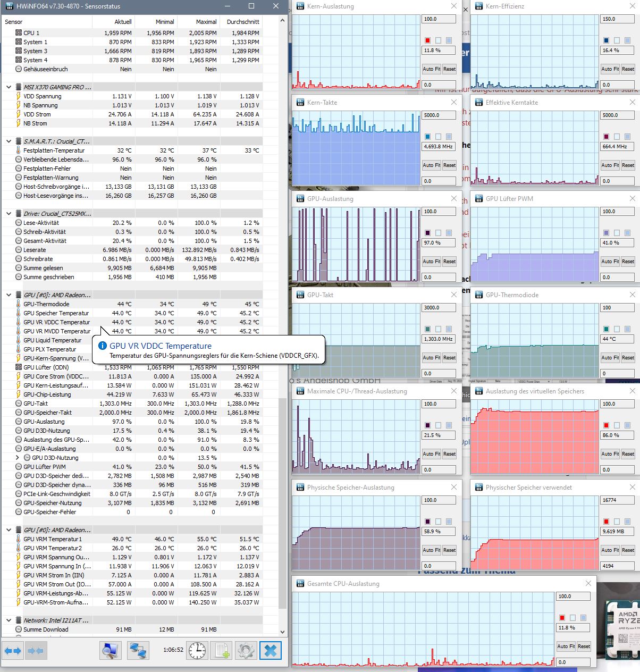The height and width of the screenshot is (672, 640).
Task: Collapse the second GPU [#0]: AMD Radeon VRM group
Action: [9, 530]
